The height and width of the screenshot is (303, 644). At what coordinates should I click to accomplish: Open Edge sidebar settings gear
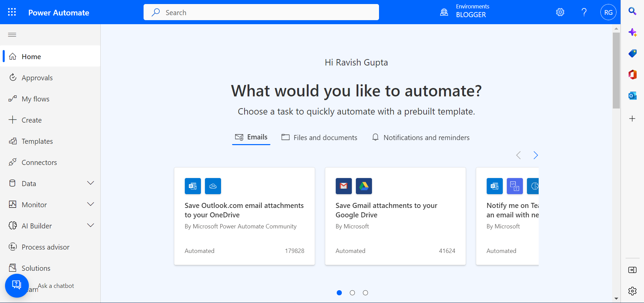[632, 291]
